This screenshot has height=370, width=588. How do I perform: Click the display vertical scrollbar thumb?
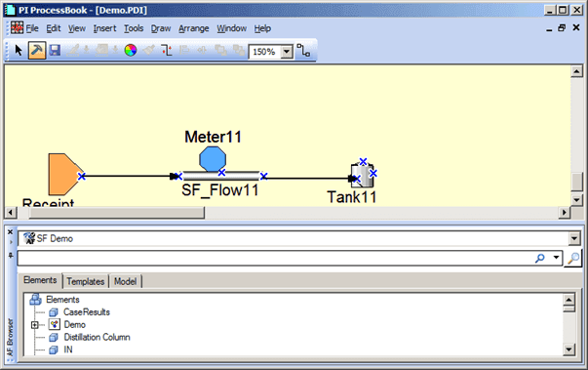576,182
